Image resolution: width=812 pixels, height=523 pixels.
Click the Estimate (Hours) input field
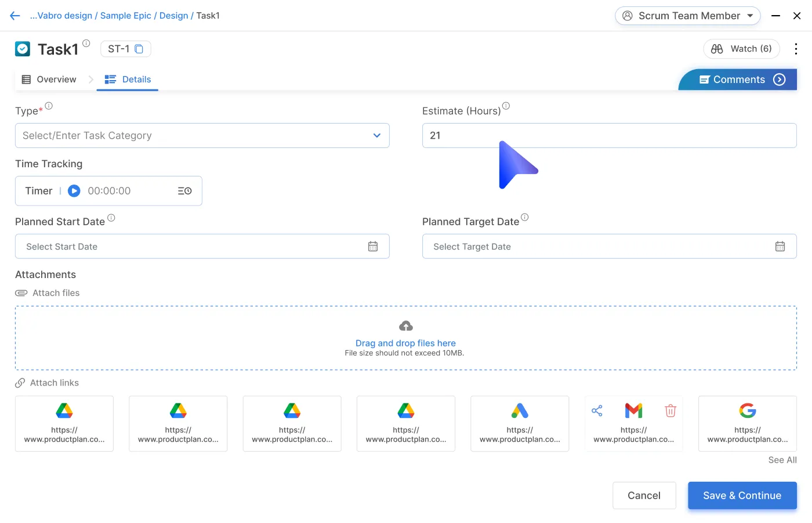coord(609,136)
